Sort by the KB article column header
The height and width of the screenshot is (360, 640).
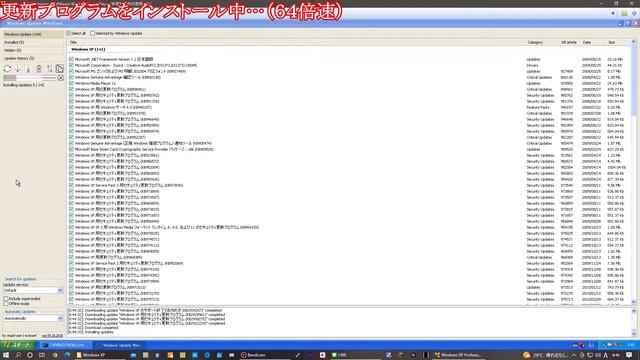(570, 42)
